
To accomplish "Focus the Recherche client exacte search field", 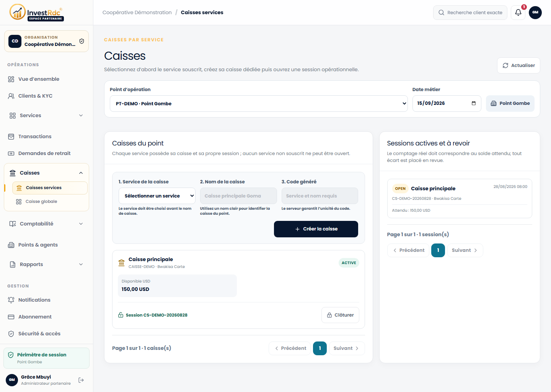I will [470, 13].
